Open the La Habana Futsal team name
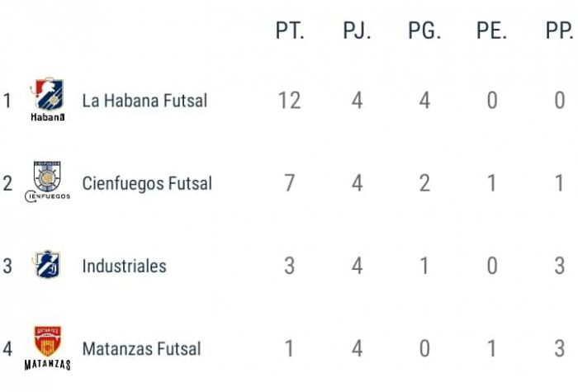 [x=144, y=101]
